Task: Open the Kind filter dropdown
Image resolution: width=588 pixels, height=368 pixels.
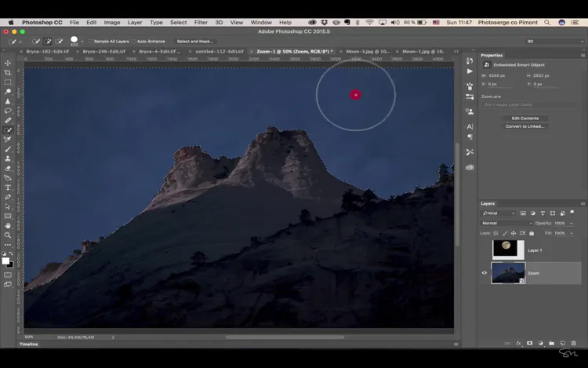Action: pos(499,213)
